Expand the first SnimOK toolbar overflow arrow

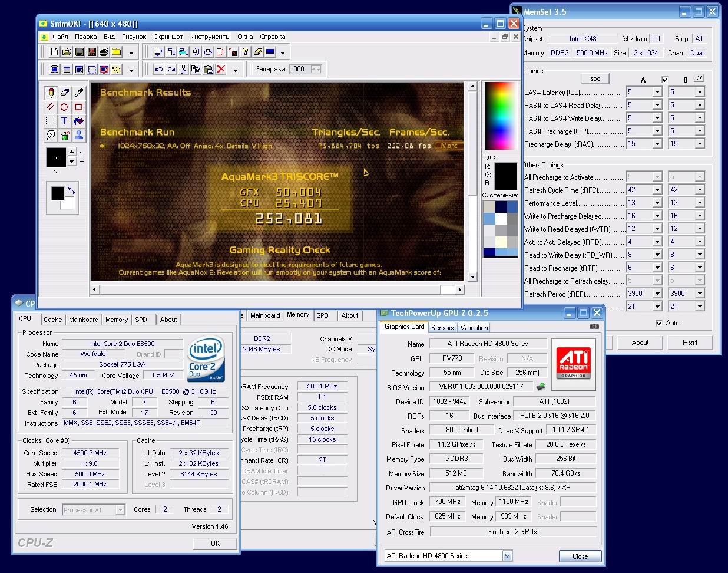pos(131,52)
